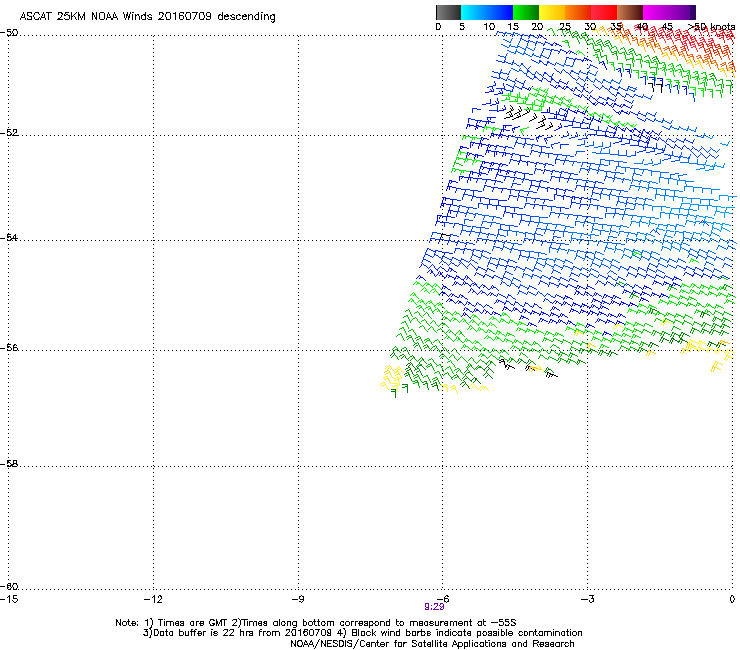Click the blue 10-15 knots color bar segment
The height and width of the screenshot is (650, 740).
coord(500,12)
